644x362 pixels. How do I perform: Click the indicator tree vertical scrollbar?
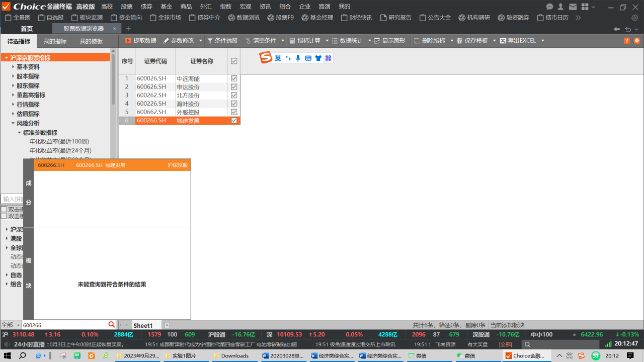113,79
